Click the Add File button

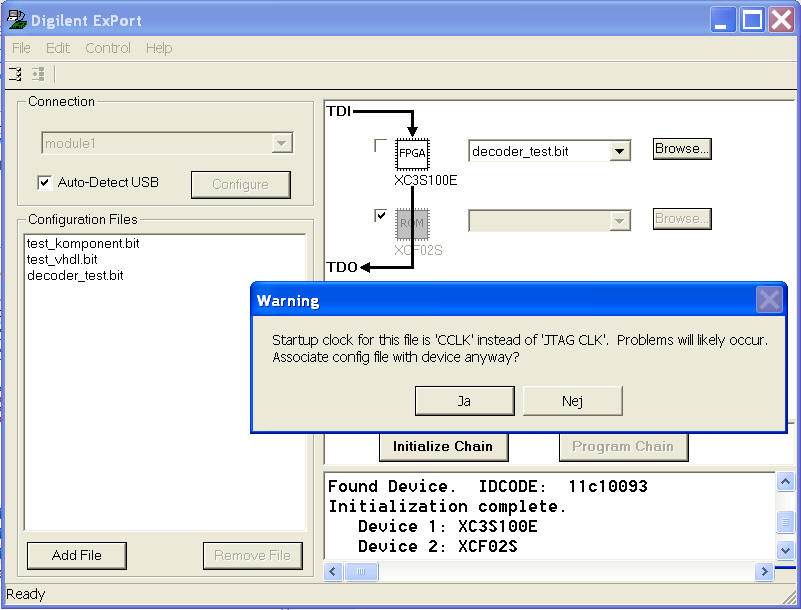pyautogui.click(x=77, y=555)
